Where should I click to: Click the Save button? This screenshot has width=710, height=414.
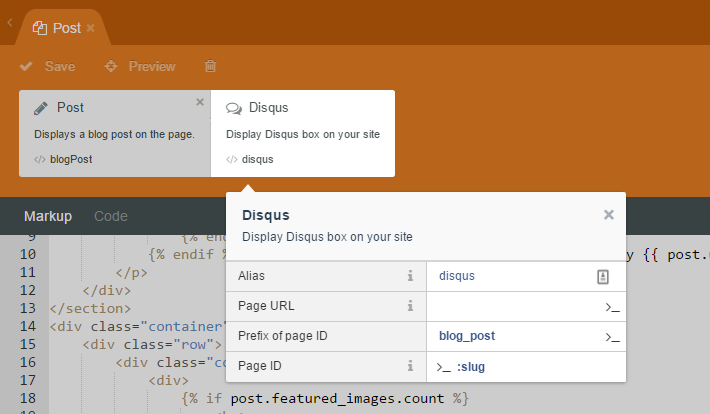pos(48,67)
